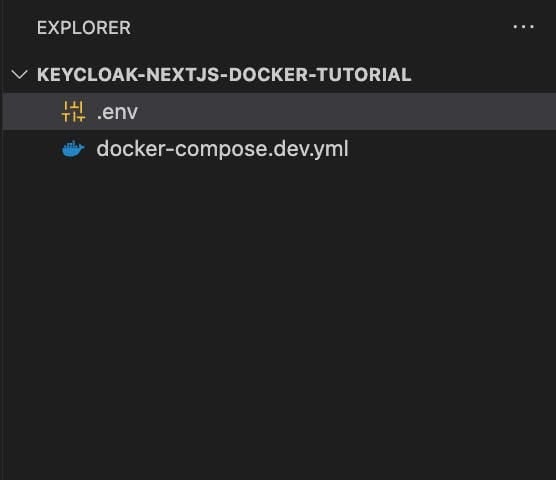This screenshot has height=480, width=556.
Task: Click empty area below the file list
Action: [x=279, y=319]
